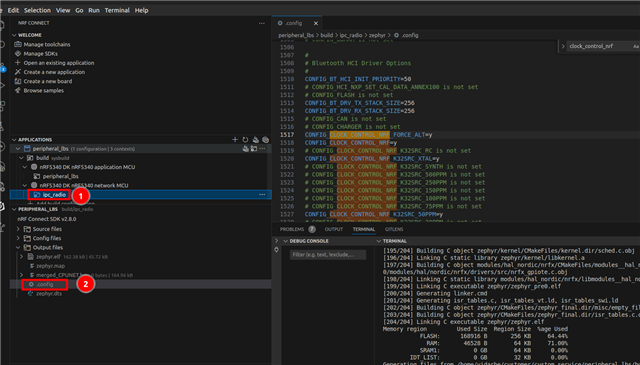Open more actions on peripheral_lbs application row
The image size is (640, 365).
[262, 149]
